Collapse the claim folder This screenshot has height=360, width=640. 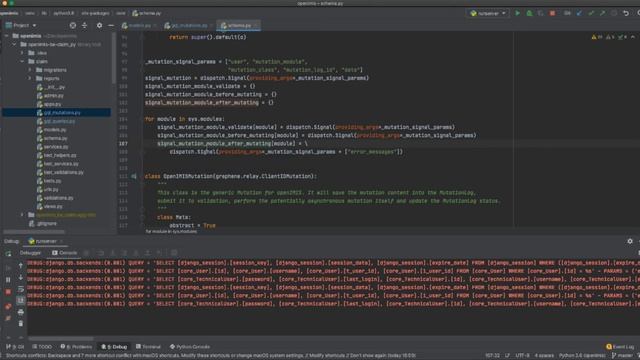[22, 62]
